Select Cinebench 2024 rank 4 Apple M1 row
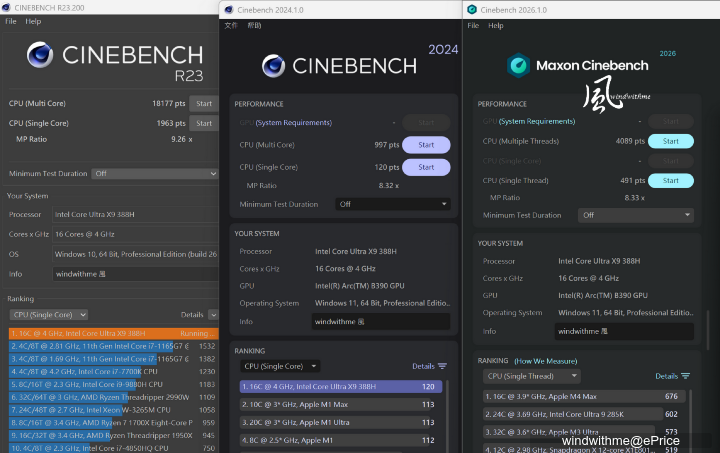 341,441
